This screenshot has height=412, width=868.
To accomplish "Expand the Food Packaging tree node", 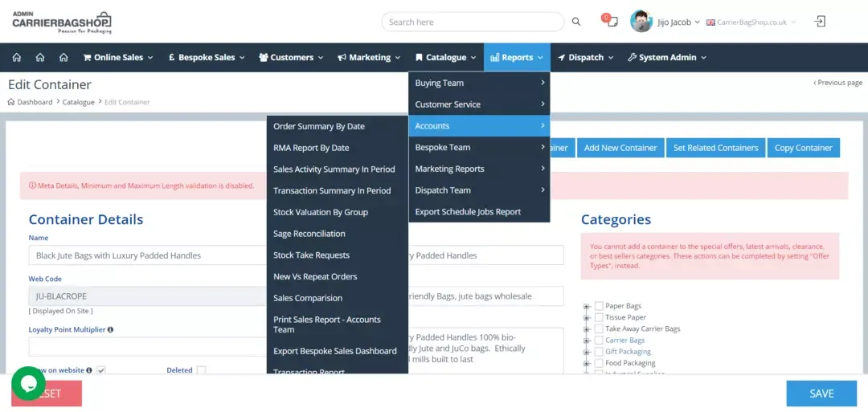I will (587, 363).
